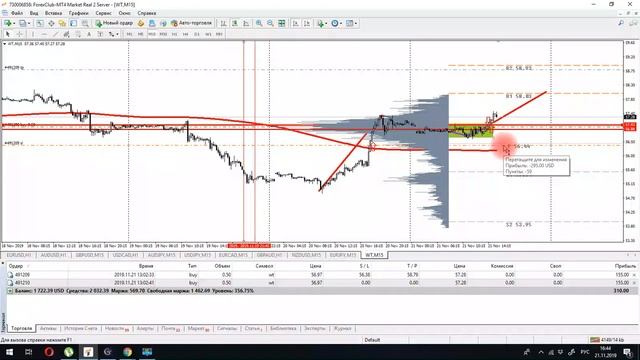Click the Новый ордер button

pyautogui.click(x=114, y=23)
